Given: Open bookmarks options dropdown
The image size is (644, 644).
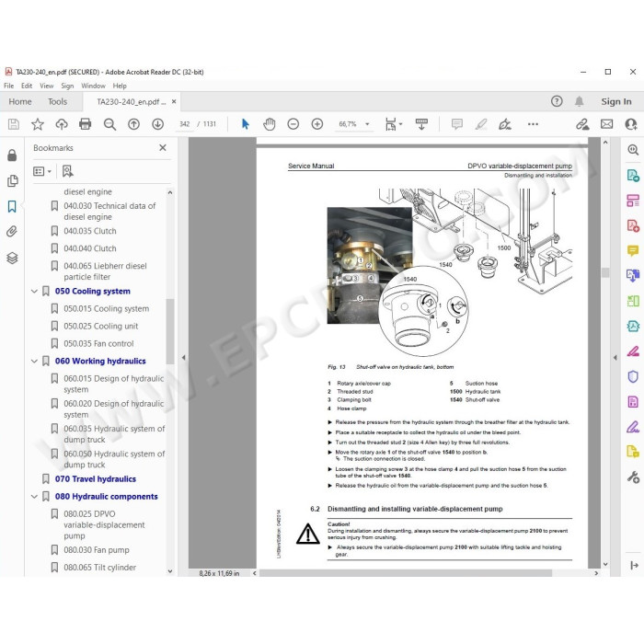Looking at the screenshot, I should pyautogui.click(x=42, y=171).
